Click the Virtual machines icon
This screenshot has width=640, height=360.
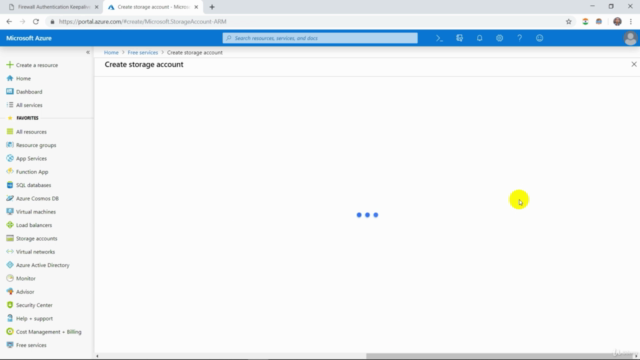click(10, 211)
